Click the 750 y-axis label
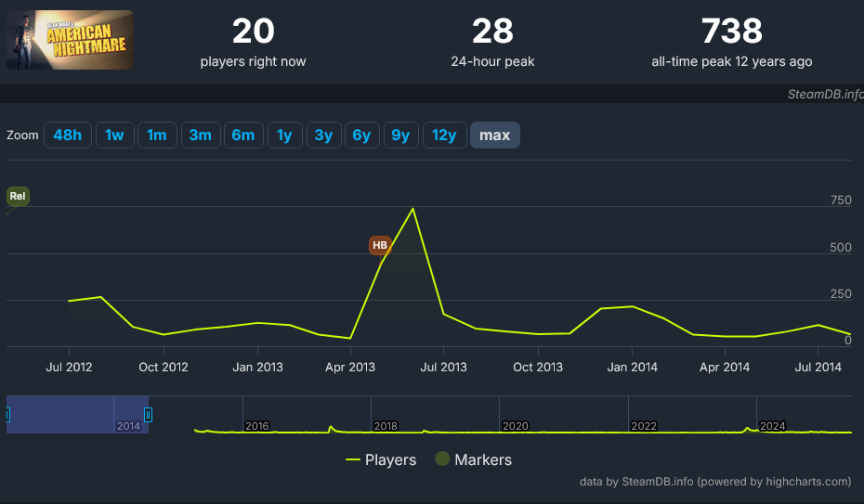Image resolution: width=864 pixels, height=504 pixels. 841,200
